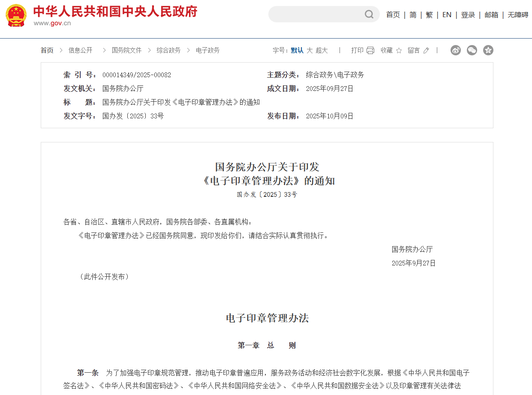This screenshot has height=395, width=532.
Task: Switch to 繁 traditional Chinese
Action: click(x=429, y=15)
